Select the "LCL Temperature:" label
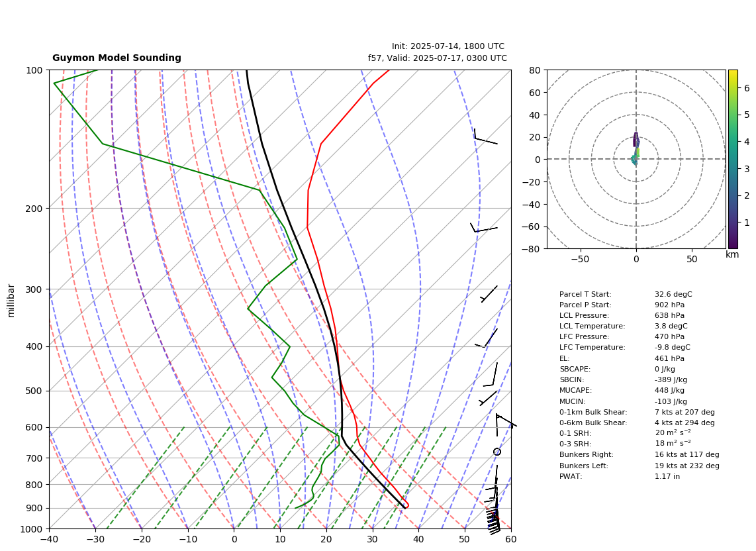 click(x=592, y=326)
